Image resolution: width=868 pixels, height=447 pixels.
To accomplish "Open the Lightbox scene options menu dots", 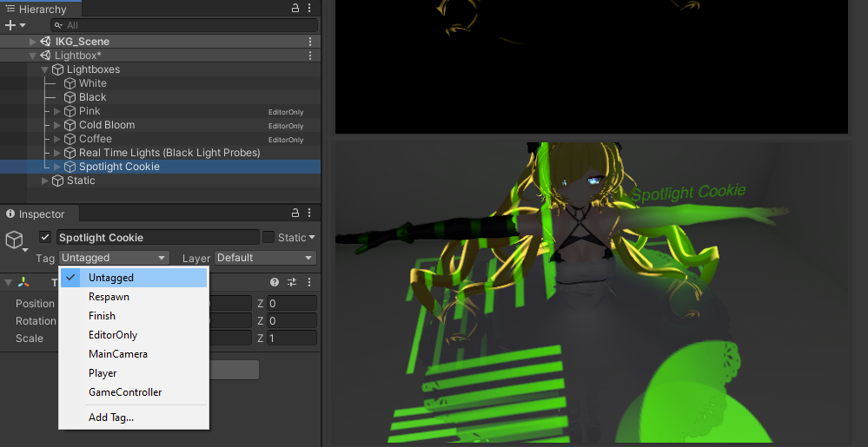I will coord(310,56).
